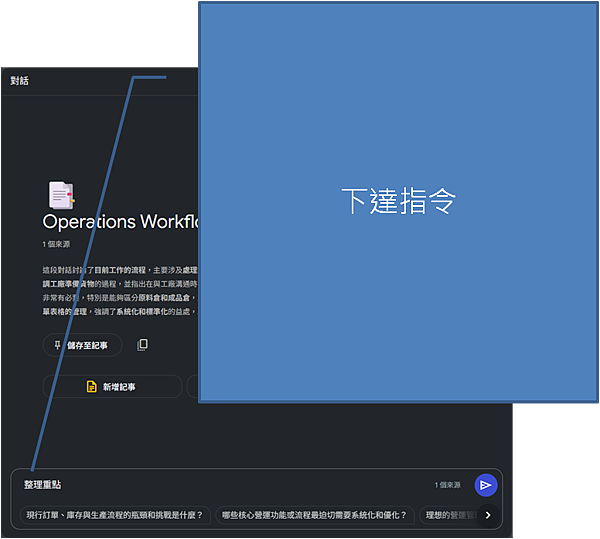Select suggestion 現行訂單、庫存與生產流程的瓶頸和挑戰是什麼？
The width and height of the screenshot is (600, 539).
(114, 515)
